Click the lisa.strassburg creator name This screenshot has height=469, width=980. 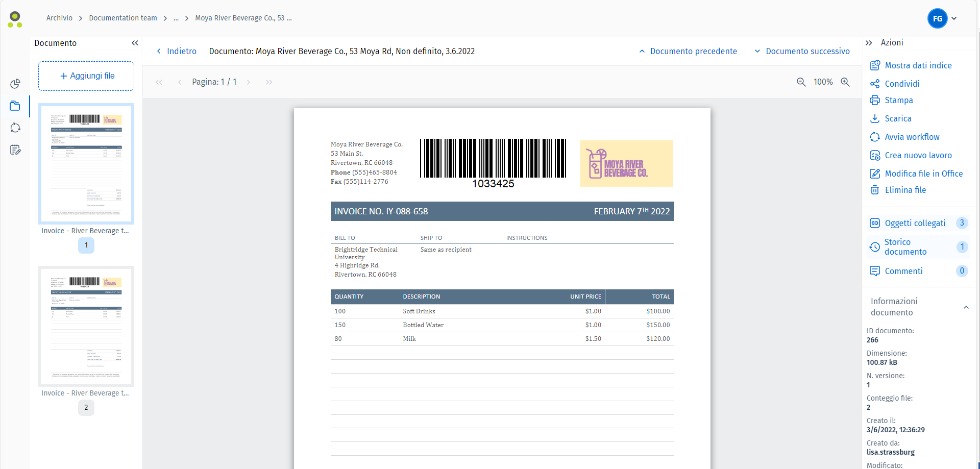891,452
